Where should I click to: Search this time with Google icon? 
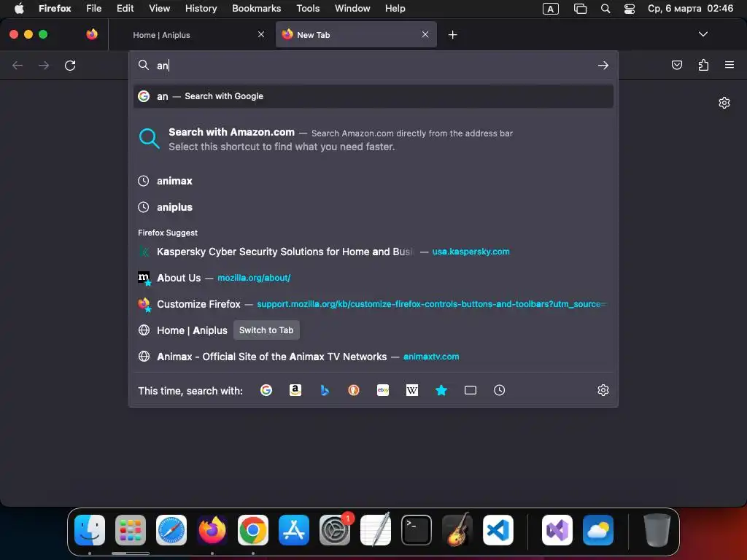click(x=266, y=390)
